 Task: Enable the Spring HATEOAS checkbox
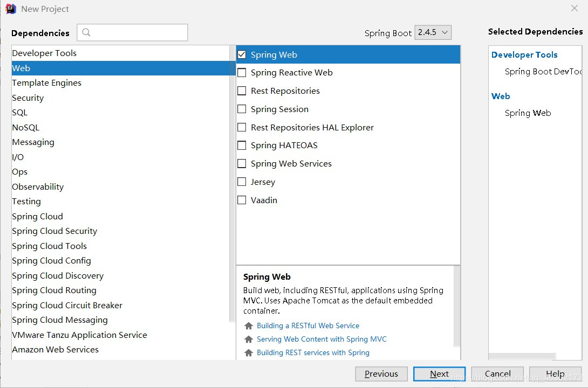pos(242,145)
